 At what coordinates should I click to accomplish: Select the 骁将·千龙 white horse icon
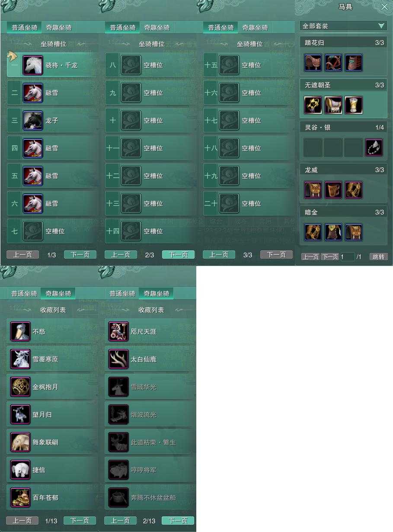(32, 65)
